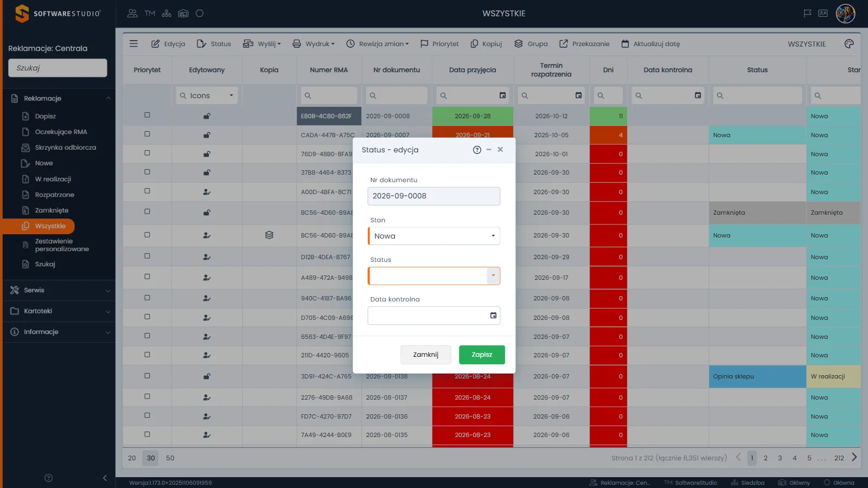The height and width of the screenshot is (488, 868).
Task: Tick checkbox for row 7A49-4244-B0E9
Action: point(147,434)
